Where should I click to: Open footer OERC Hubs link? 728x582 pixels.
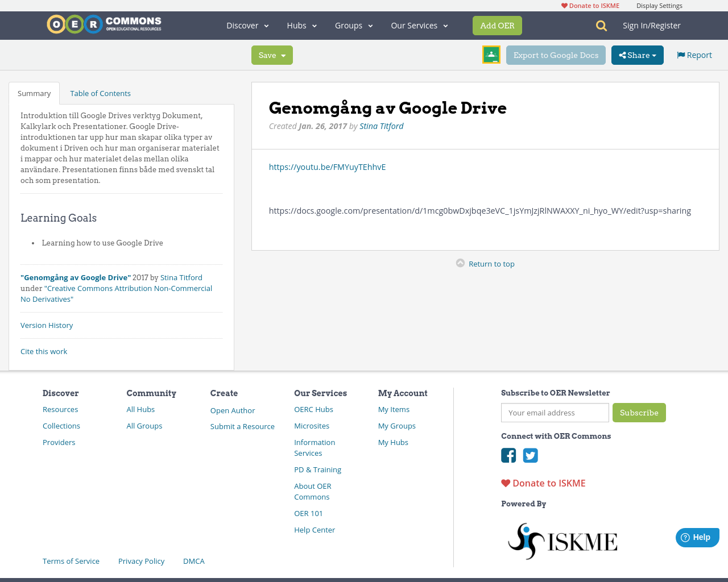tap(313, 409)
